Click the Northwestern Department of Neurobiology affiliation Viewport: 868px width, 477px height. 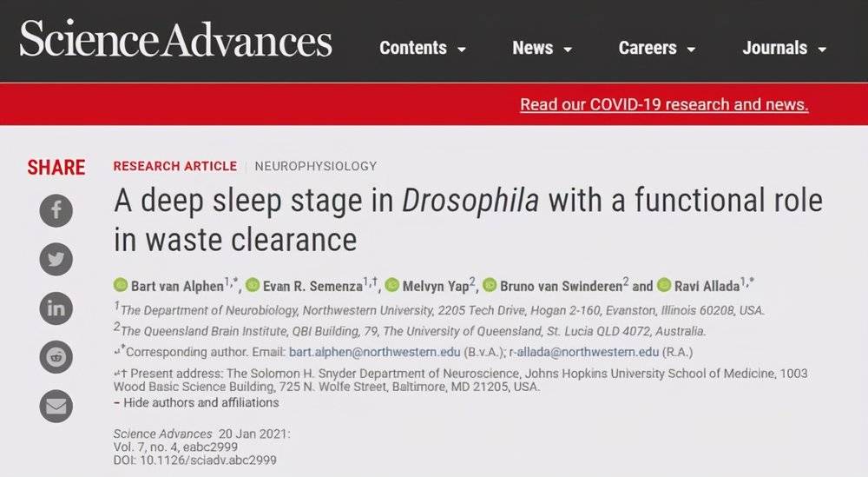pyautogui.click(x=439, y=310)
